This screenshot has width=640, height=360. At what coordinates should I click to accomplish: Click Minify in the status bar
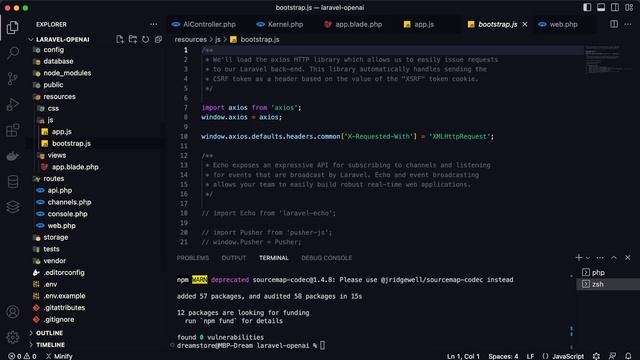tap(59, 356)
